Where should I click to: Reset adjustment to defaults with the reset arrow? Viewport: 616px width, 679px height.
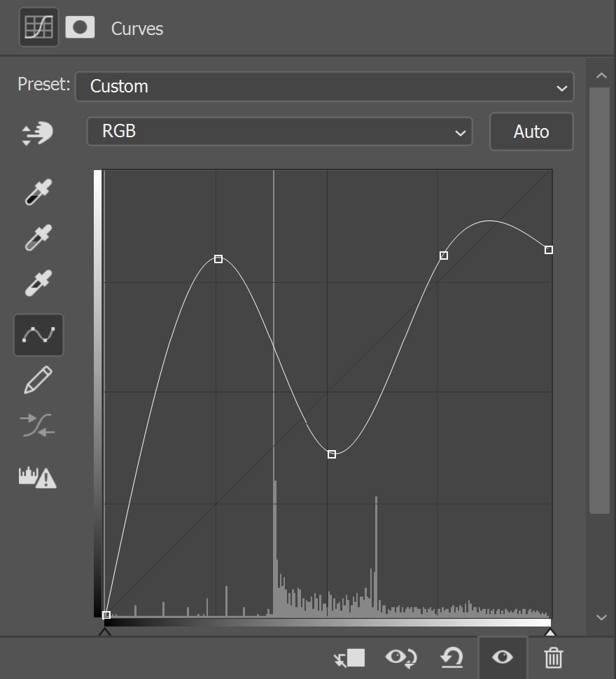point(451,658)
